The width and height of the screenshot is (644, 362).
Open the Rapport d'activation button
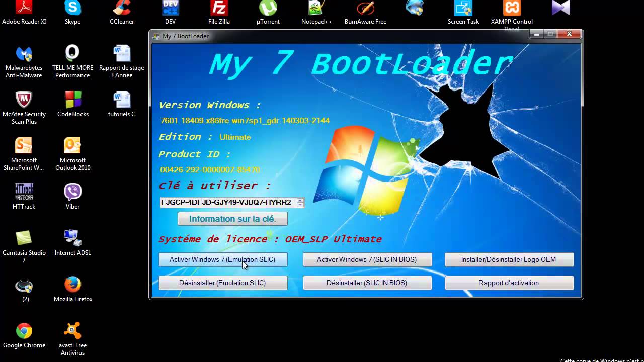pos(509,283)
